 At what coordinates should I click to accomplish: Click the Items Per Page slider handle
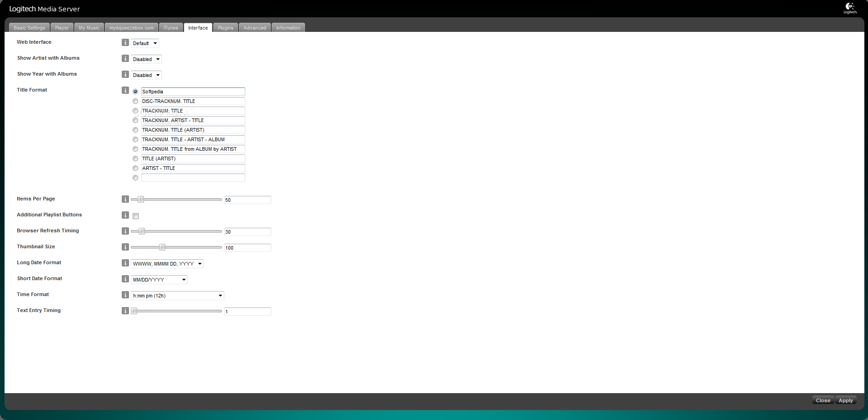coord(141,200)
